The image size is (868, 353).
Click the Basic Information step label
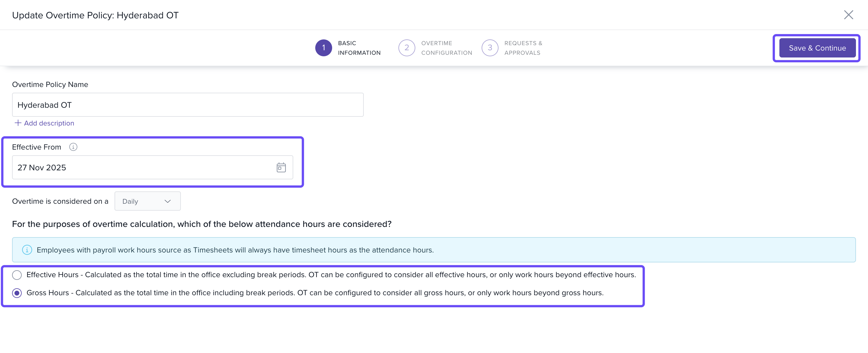click(359, 48)
